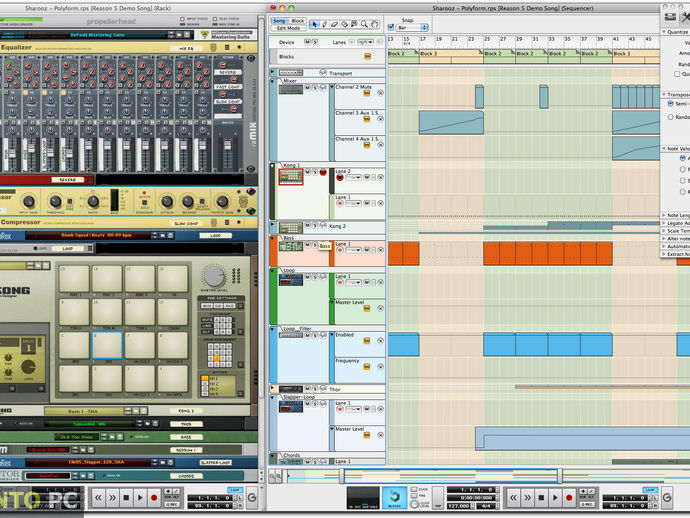Image resolution: width=690 pixels, height=518 pixels.
Task: Click the Edit Mode button
Action: (288, 28)
